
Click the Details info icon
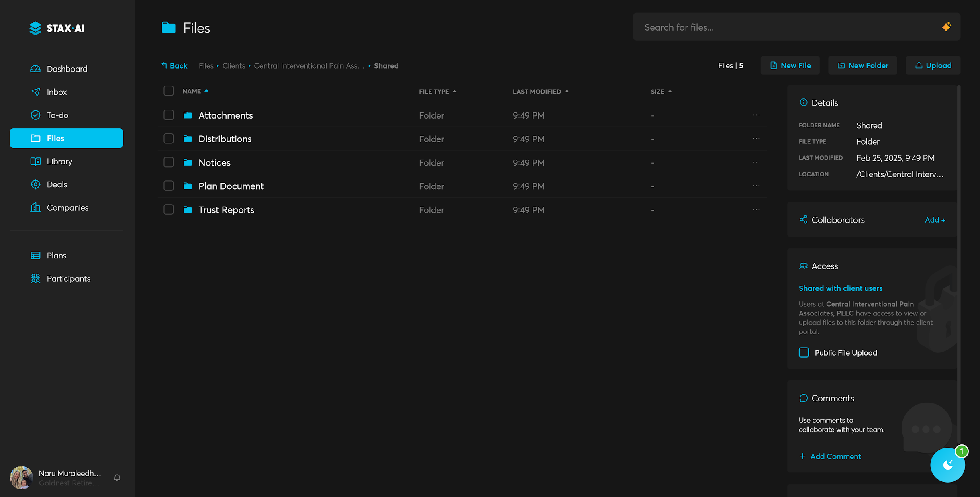click(x=803, y=102)
